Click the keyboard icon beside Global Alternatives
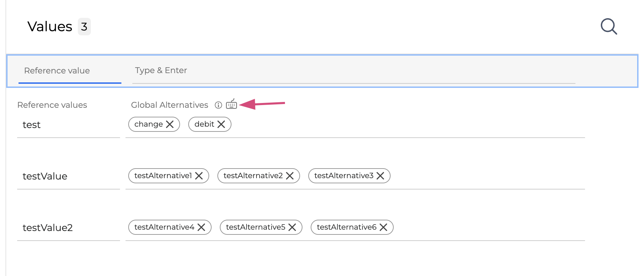 tap(231, 104)
